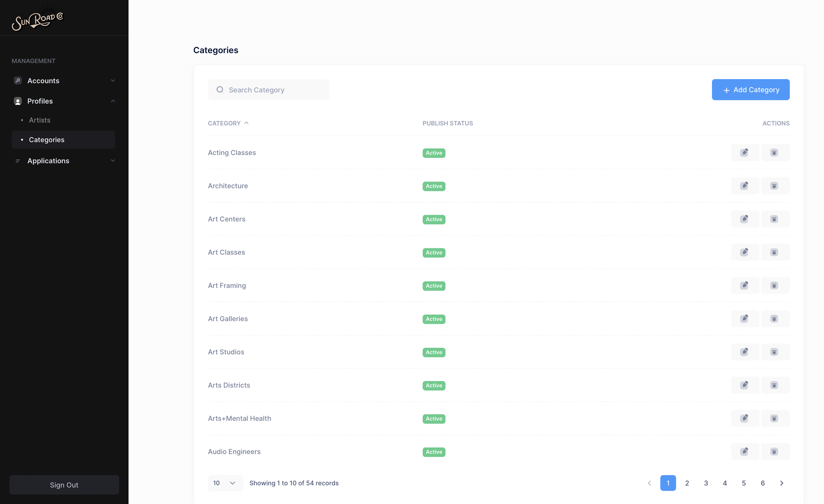The image size is (824, 504).
Task: Click the Active badge for Arts+Mental Health
Action: [x=433, y=419]
